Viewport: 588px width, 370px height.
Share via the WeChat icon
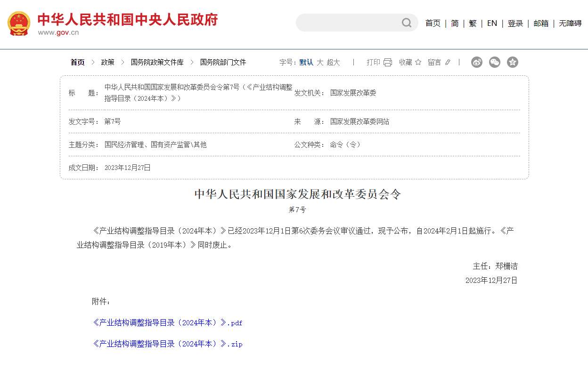pyautogui.click(x=495, y=62)
